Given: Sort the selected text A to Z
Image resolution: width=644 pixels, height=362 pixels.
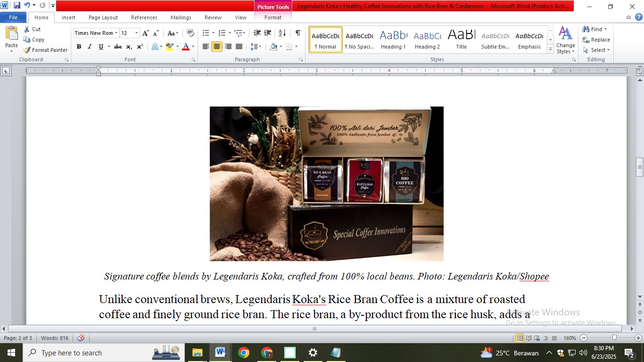Looking at the screenshot, I should pos(282,33).
